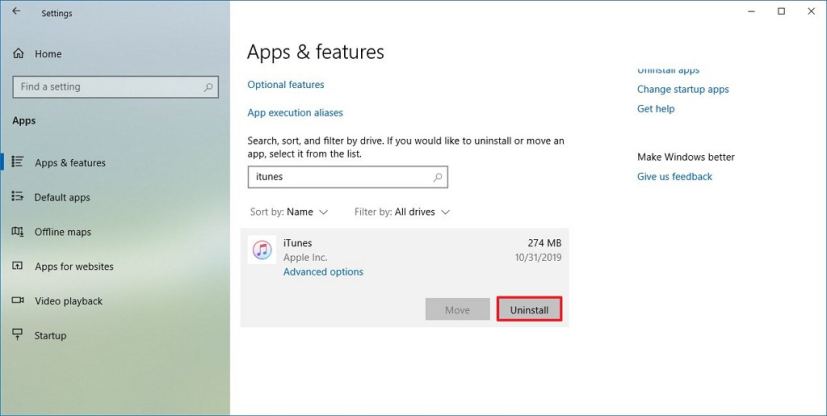
Task: Select Apps & features in sidebar
Action: point(70,163)
